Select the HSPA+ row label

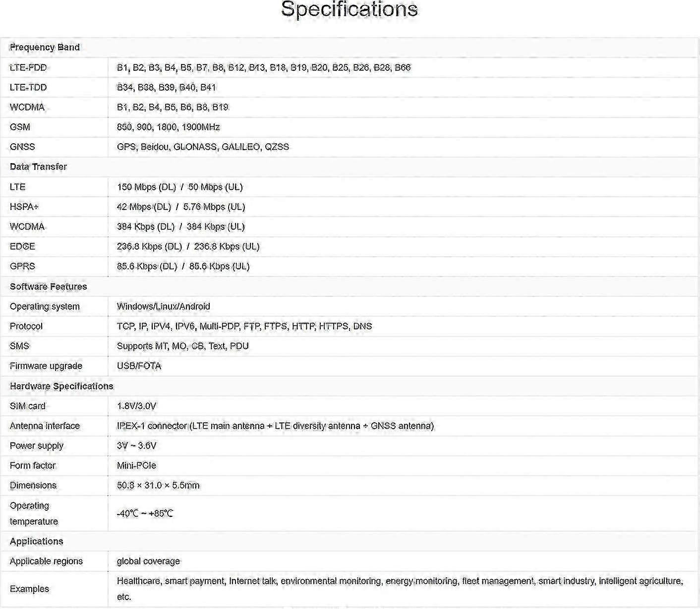(24, 207)
